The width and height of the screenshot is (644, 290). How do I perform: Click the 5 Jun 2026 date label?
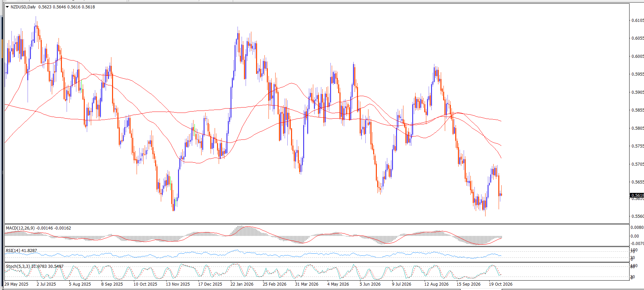click(370, 284)
